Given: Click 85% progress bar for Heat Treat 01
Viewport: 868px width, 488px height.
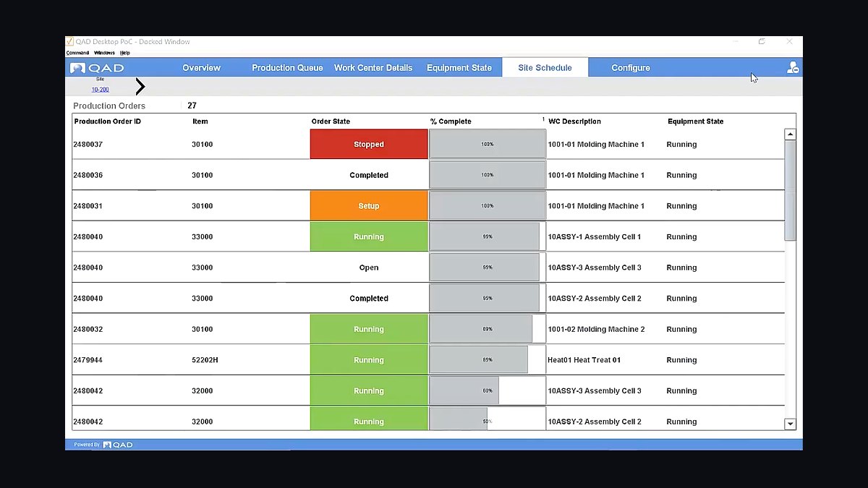Looking at the screenshot, I should pos(488,360).
